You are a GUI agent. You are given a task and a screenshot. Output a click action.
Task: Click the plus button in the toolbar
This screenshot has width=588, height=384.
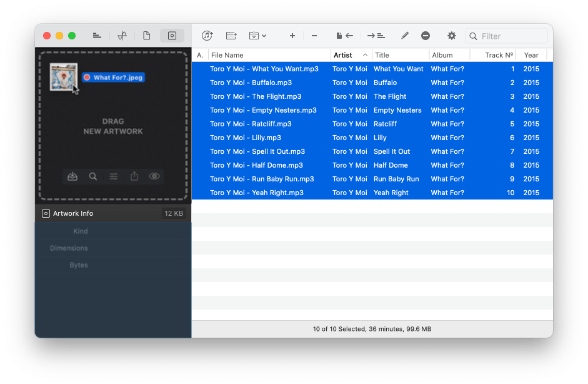pyautogui.click(x=292, y=36)
